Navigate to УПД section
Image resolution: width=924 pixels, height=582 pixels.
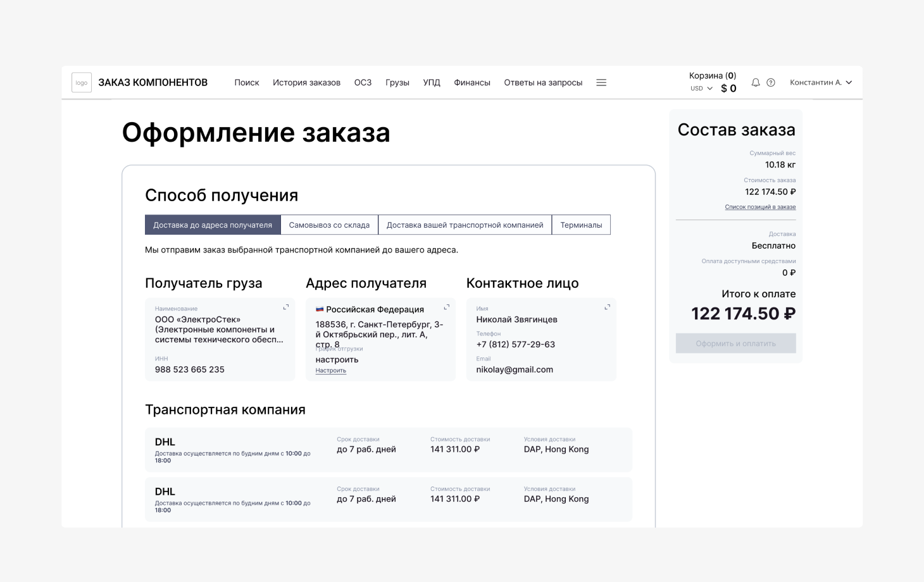click(x=432, y=82)
